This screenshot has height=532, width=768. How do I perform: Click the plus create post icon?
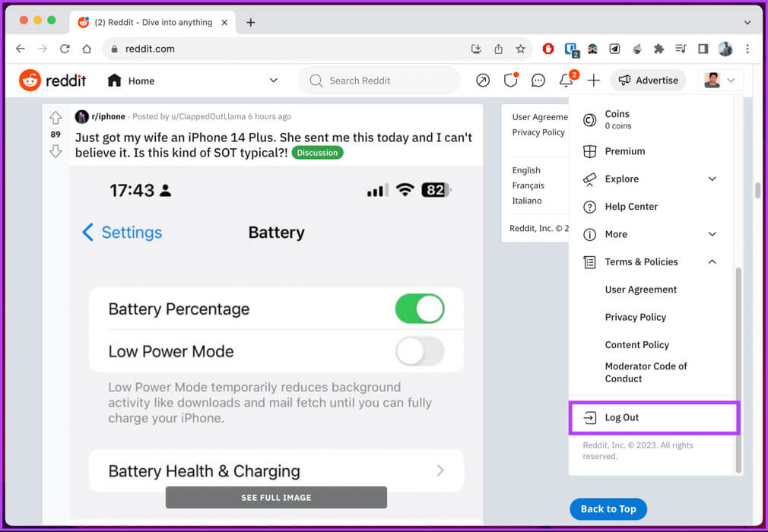click(593, 81)
